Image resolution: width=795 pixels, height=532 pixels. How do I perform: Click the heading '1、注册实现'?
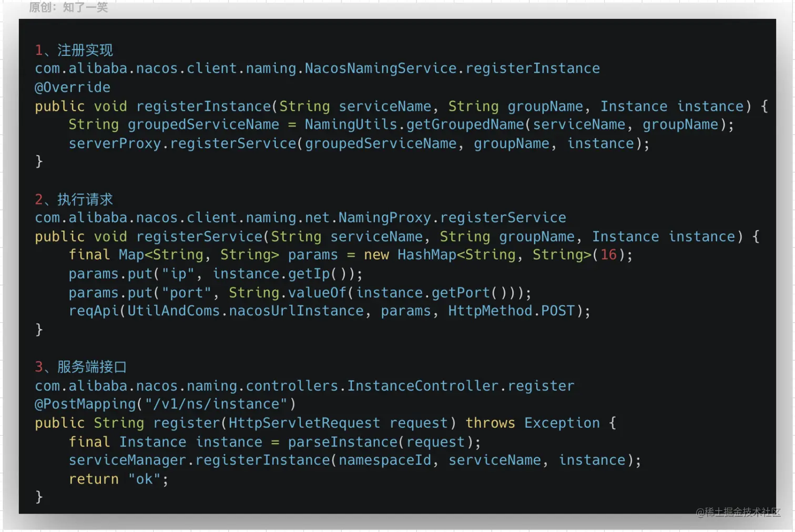[x=74, y=50]
